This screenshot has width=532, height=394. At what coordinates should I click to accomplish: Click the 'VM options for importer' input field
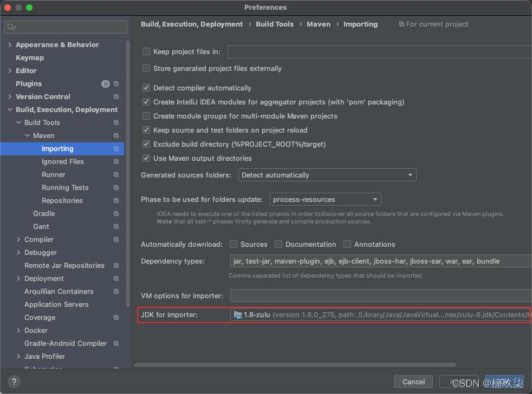coord(379,295)
